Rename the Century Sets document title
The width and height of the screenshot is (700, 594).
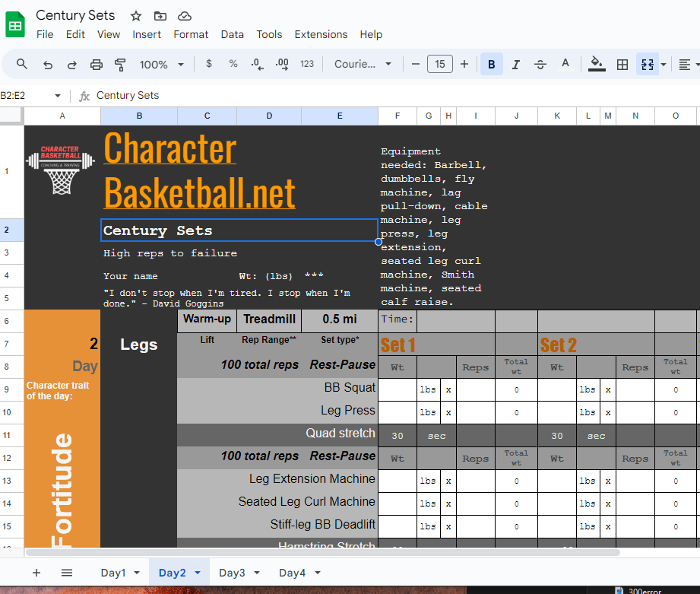pos(75,15)
